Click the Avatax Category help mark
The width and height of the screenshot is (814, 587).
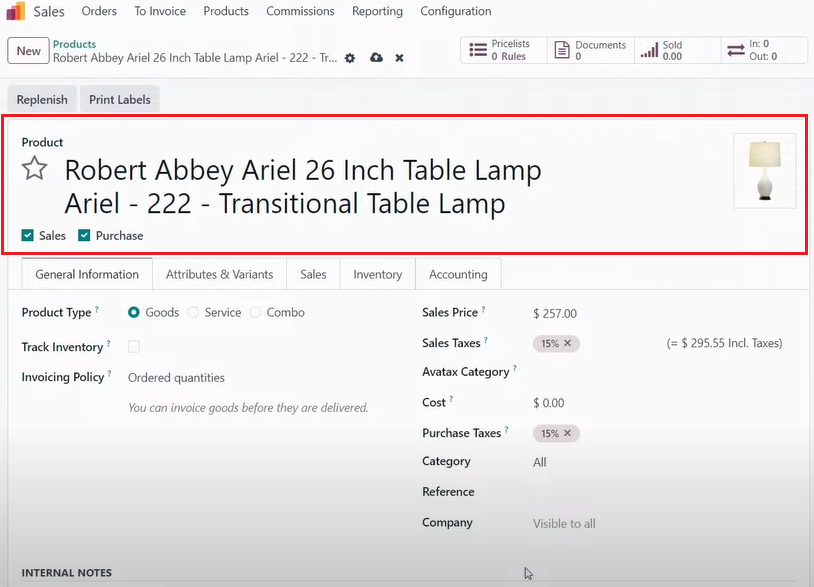pyautogui.click(x=514, y=368)
